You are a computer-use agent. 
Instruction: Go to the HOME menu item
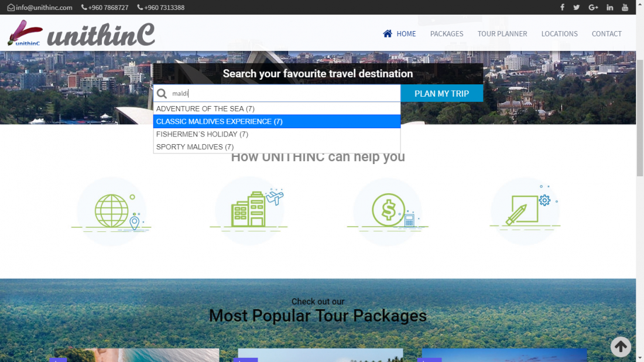point(406,34)
